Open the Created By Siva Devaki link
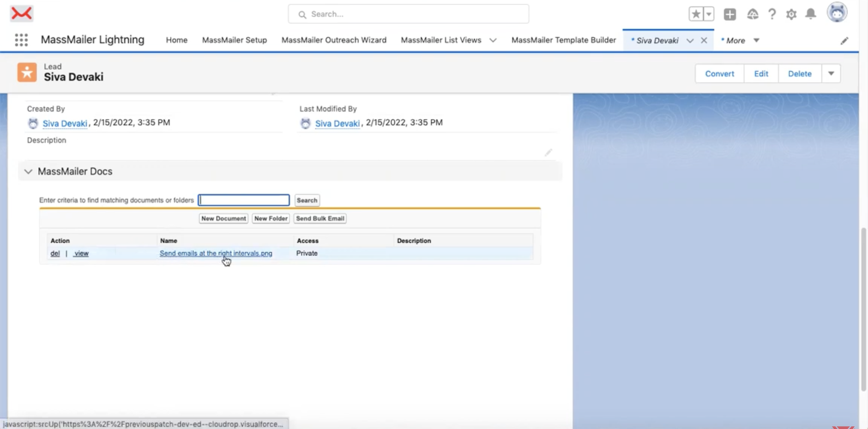The image size is (868, 429). pos(65,123)
